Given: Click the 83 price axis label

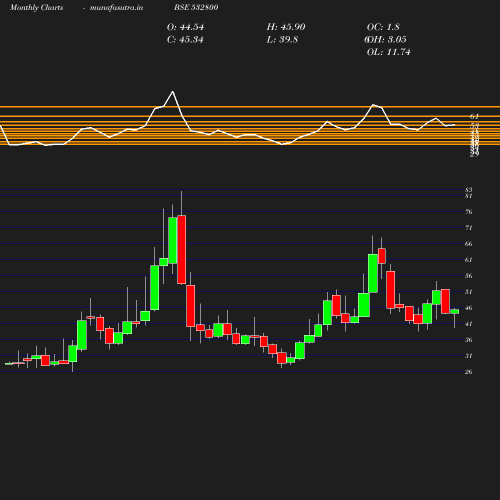Looking at the screenshot, I should point(469,190).
